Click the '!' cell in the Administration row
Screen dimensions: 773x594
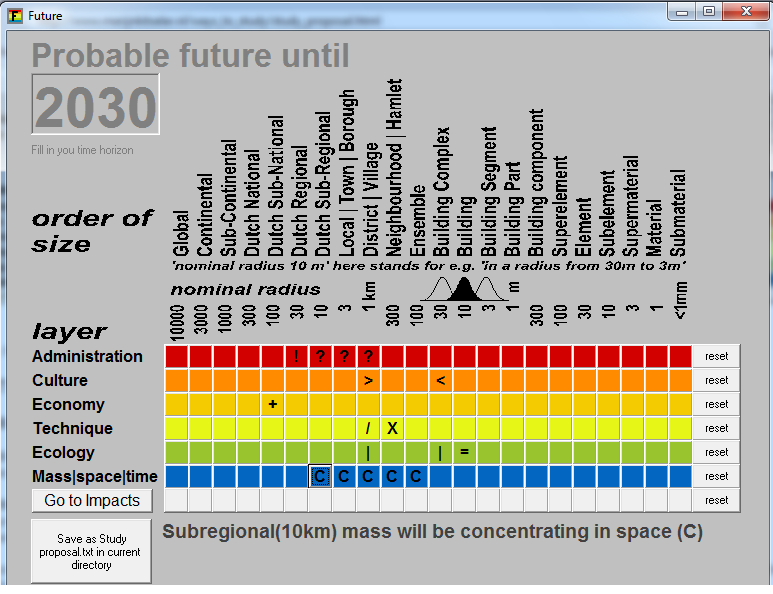296,356
